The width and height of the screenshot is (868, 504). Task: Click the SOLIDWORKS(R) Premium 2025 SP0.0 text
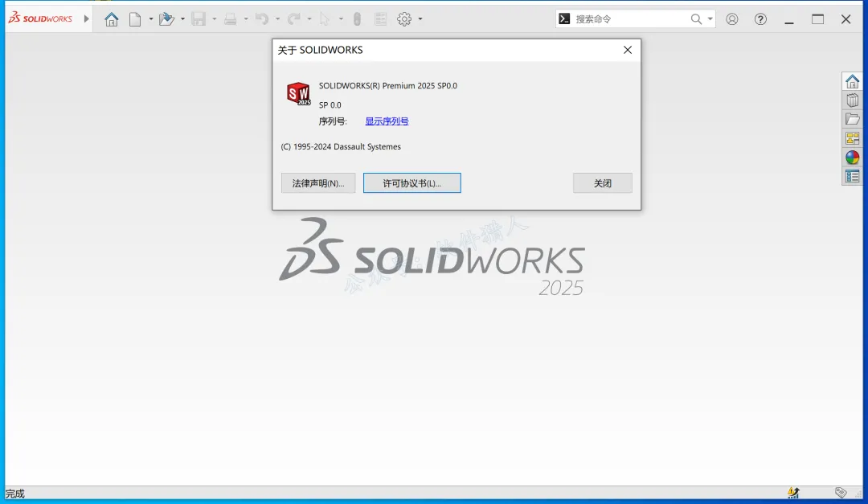tap(388, 86)
